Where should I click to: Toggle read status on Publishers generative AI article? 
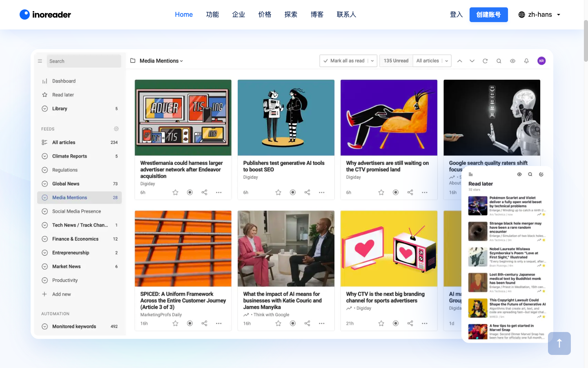coord(293,192)
